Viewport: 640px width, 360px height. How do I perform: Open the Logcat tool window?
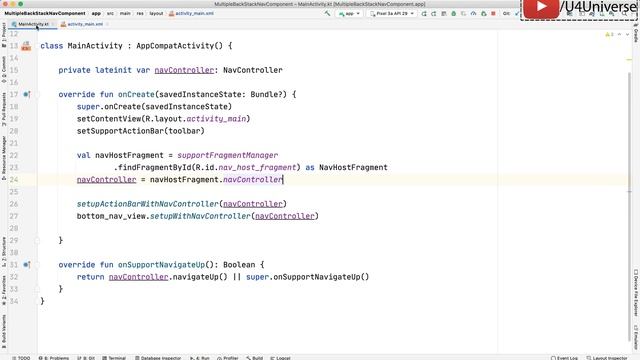tap(280, 358)
